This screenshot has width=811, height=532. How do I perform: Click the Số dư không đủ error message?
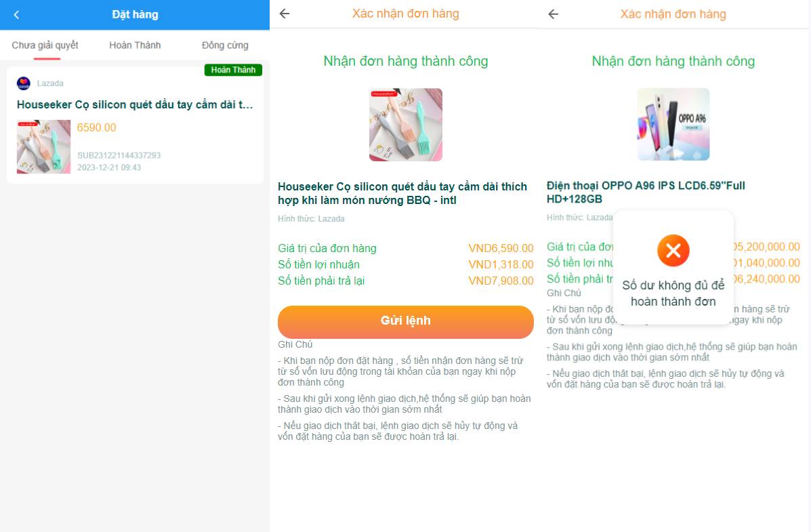click(673, 293)
